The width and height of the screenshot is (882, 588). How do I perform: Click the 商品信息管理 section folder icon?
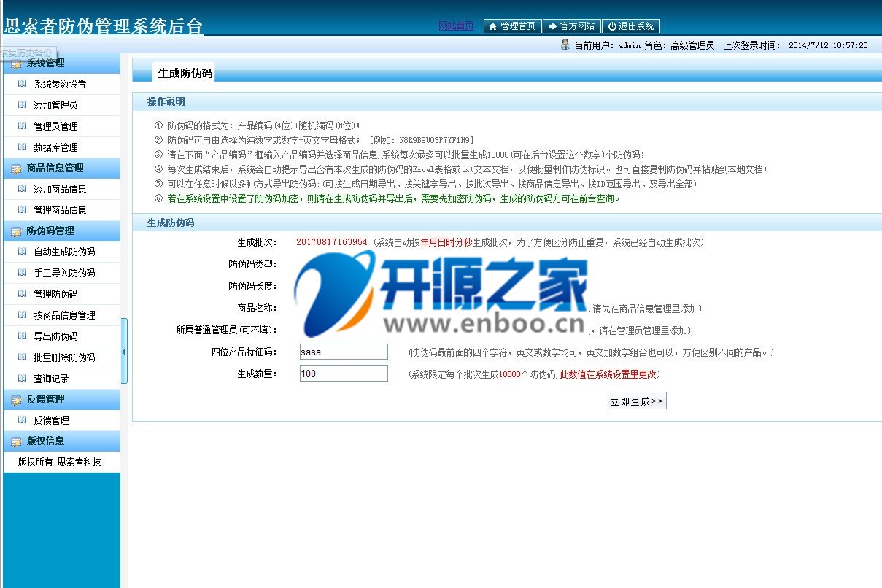16,169
